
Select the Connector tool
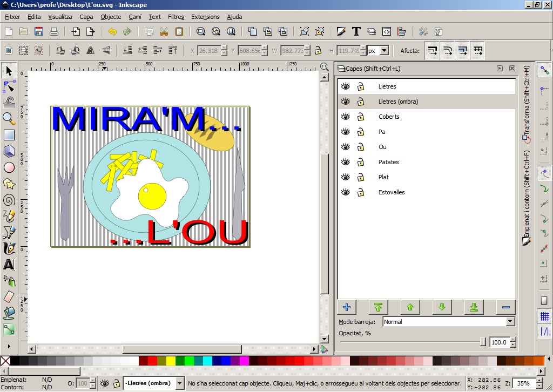(x=9, y=329)
